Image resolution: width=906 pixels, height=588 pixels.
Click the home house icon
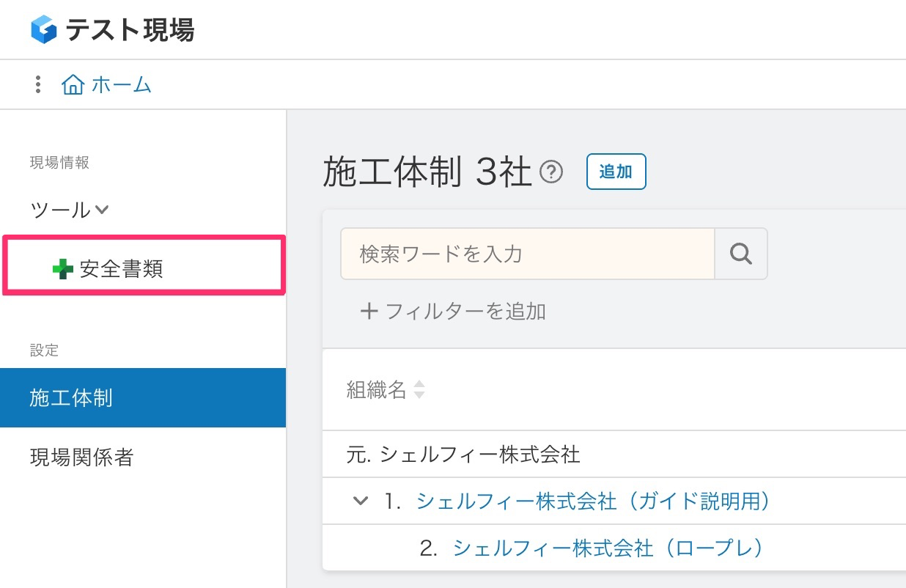point(73,85)
